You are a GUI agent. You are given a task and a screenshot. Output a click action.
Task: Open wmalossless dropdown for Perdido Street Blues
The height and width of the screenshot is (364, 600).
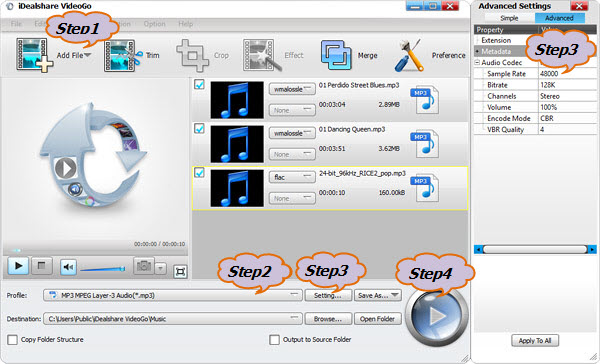click(x=292, y=89)
